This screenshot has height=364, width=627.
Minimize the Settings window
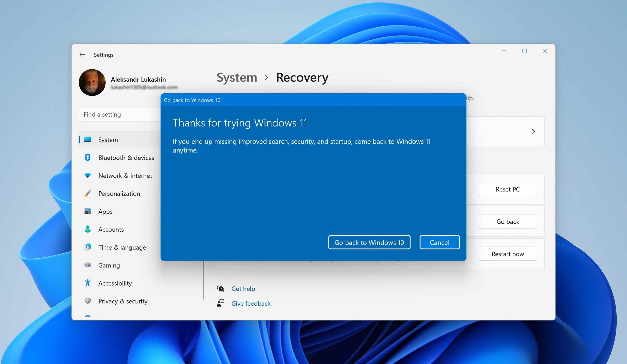click(x=504, y=51)
